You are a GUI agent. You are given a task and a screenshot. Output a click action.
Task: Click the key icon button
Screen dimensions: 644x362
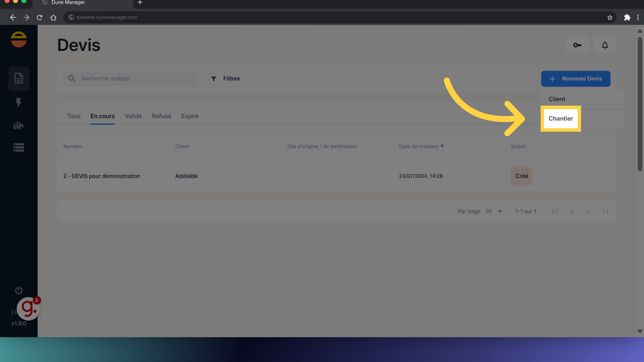[577, 45]
